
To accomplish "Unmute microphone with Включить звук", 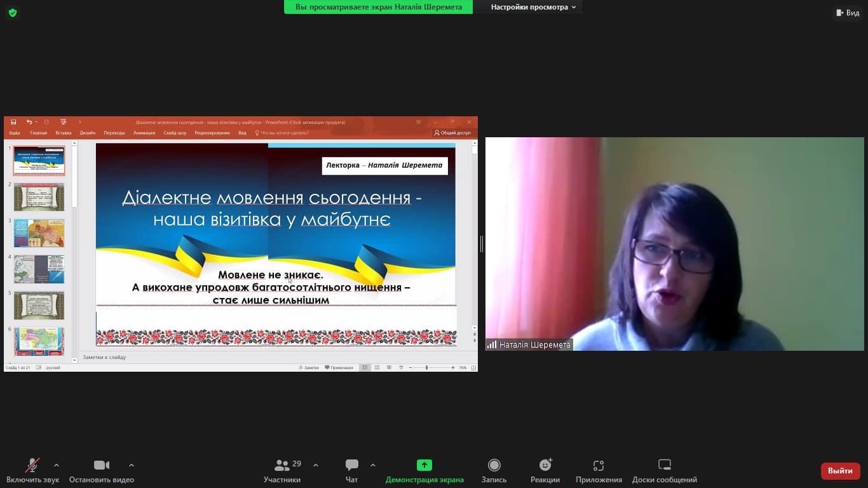I will click(32, 465).
